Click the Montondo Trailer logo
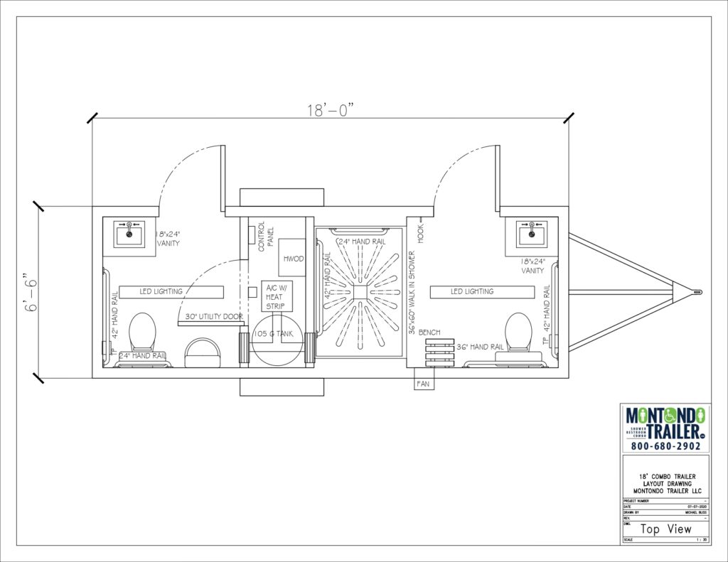The width and height of the screenshot is (728, 562). 665,424
